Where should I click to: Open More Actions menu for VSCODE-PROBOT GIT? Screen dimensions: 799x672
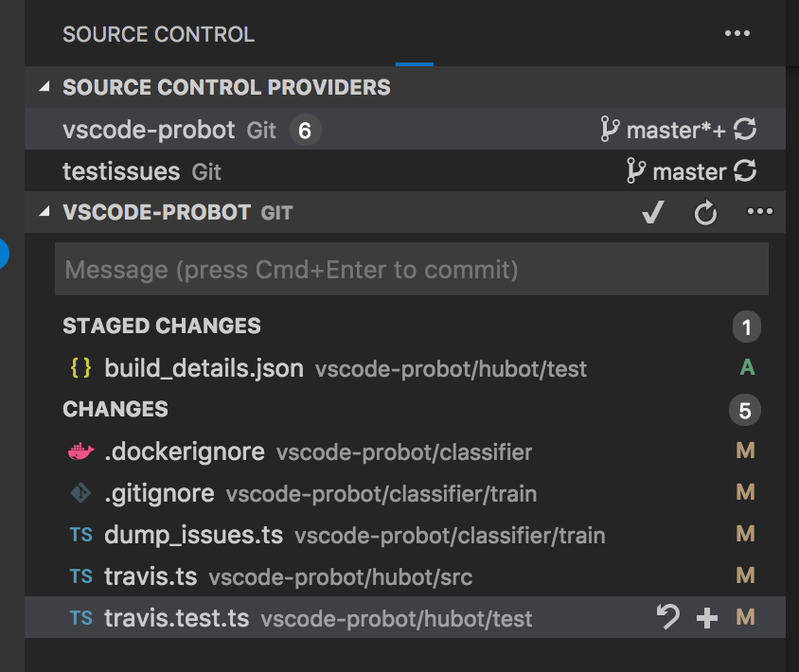pos(759,212)
